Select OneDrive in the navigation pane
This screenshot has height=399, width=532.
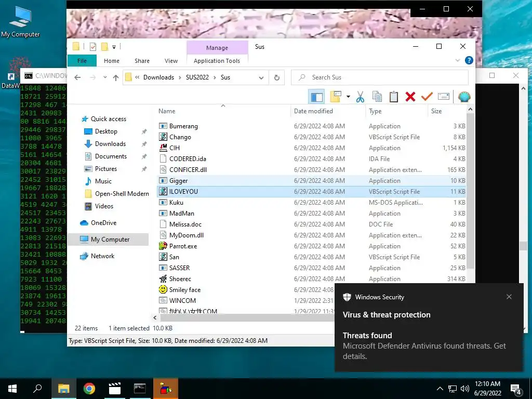[103, 223]
